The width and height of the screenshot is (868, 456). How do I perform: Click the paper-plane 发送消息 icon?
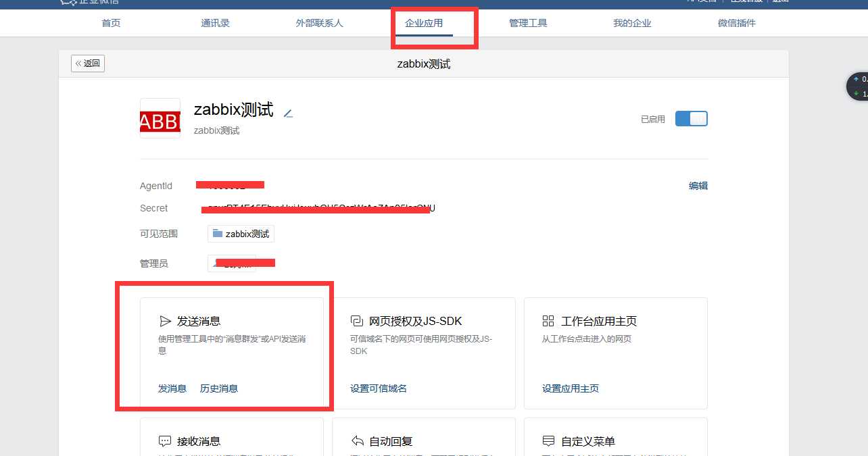click(x=165, y=321)
